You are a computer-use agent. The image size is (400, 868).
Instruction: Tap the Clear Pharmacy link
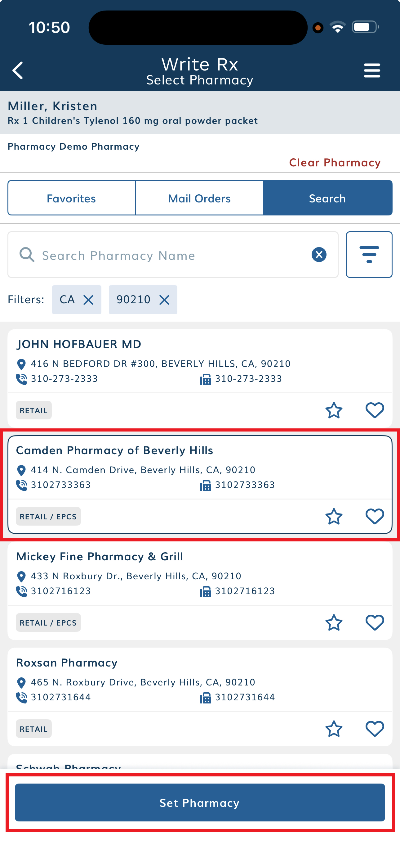click(335, 162)
